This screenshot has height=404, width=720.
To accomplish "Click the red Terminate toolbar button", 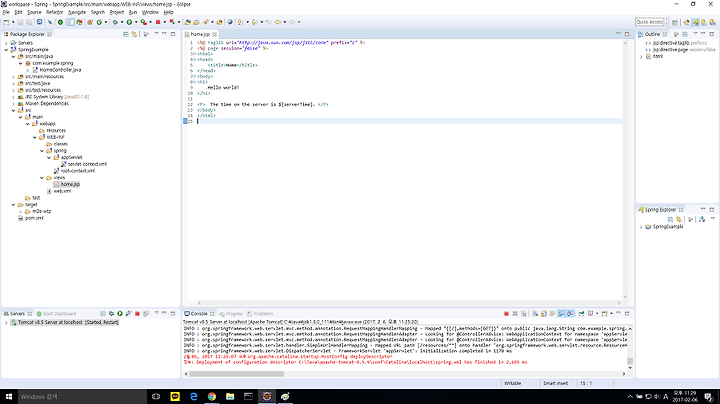I will 158,22.
